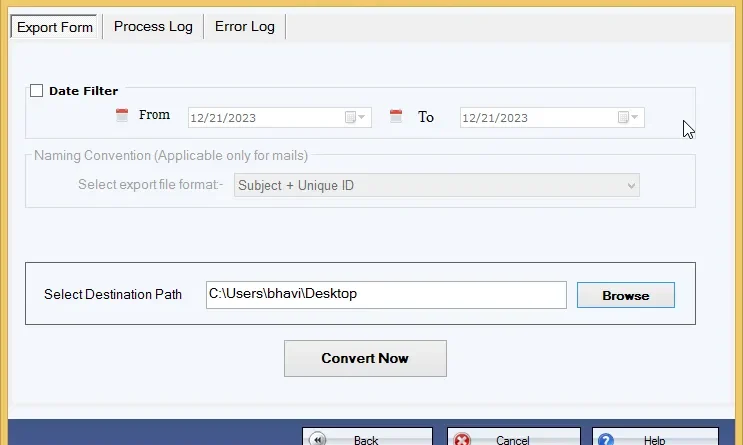743x445 pixels.
Task: Click the red X icon on Cancel
Action: click(462, 439)
